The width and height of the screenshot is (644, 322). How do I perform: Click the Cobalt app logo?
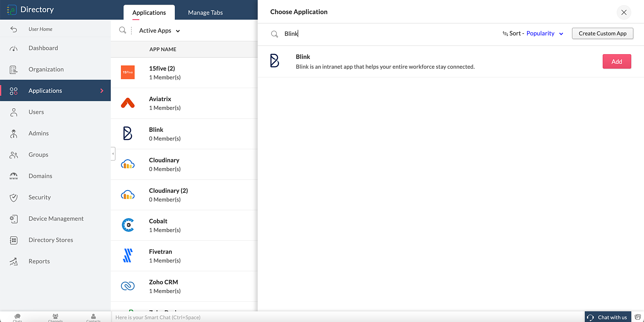(x=128, y=225)
